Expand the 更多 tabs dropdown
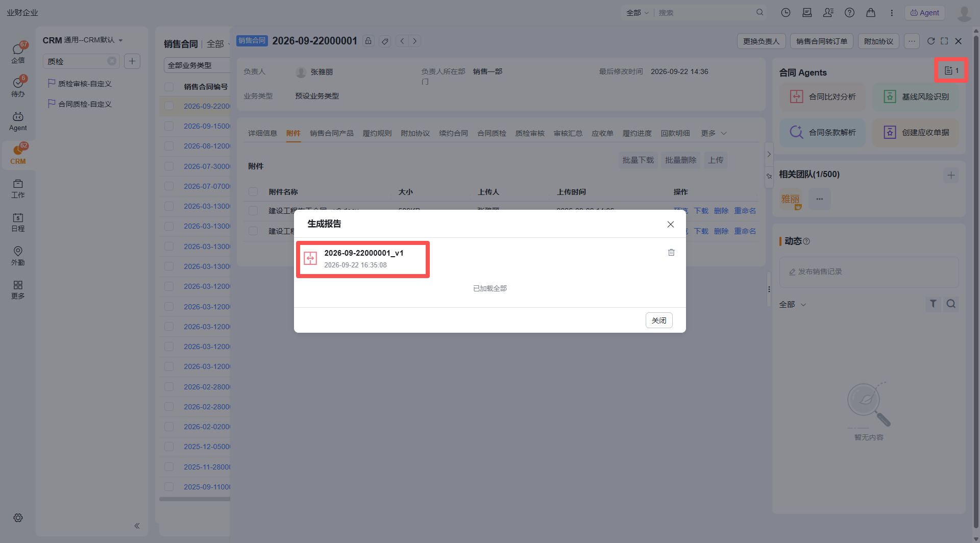This screenshot has height=543, width=980. pos(714,133)
